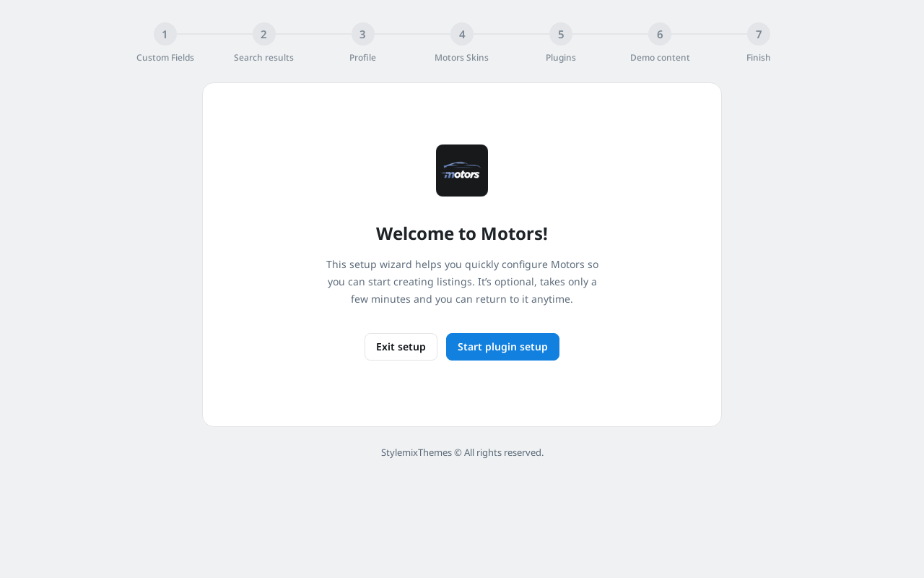
Task: Click the Profile step label
Action: pyautogui.click(x=363, y=58)
